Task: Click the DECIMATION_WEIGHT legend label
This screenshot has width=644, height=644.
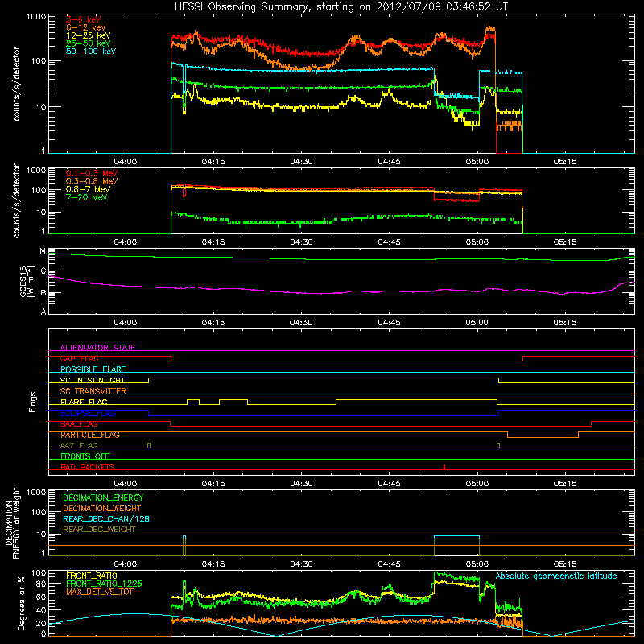Action: [x=102, y=508]
